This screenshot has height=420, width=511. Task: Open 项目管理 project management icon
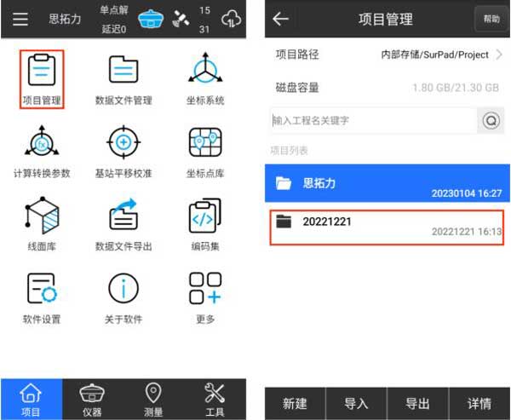click(42, 70)
